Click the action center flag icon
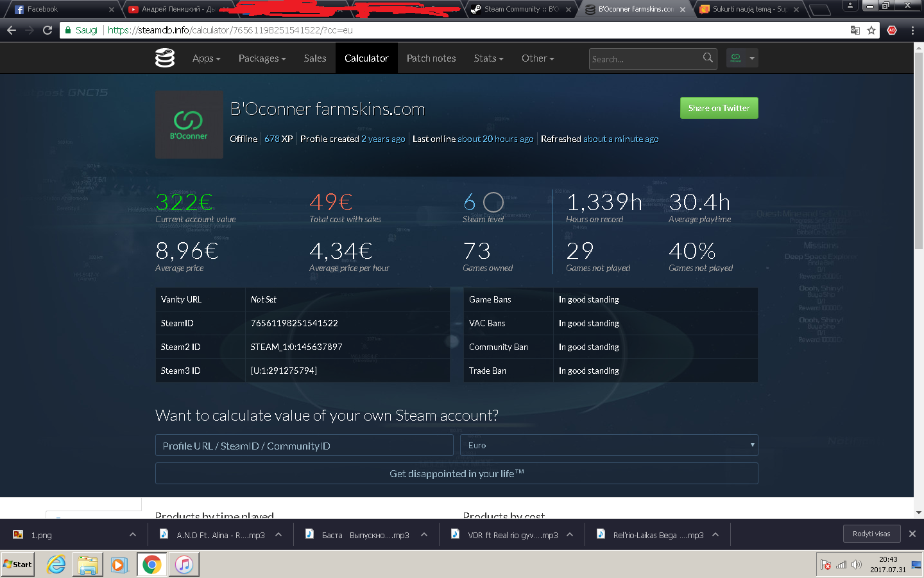924x578 pixels. [826, 565]
